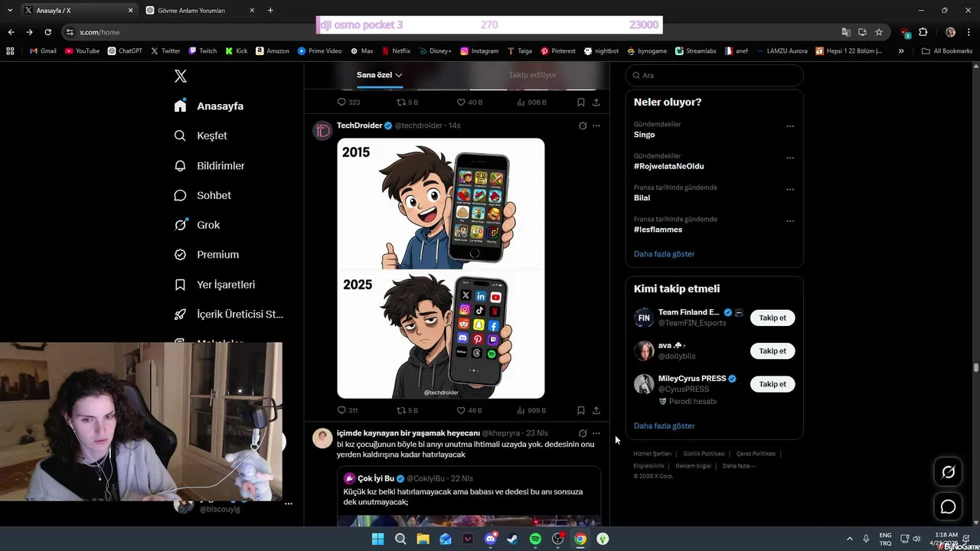Follow MileyCyrus PRESS
The height and width of the screenshot is (551, 980).
[773, 384]
